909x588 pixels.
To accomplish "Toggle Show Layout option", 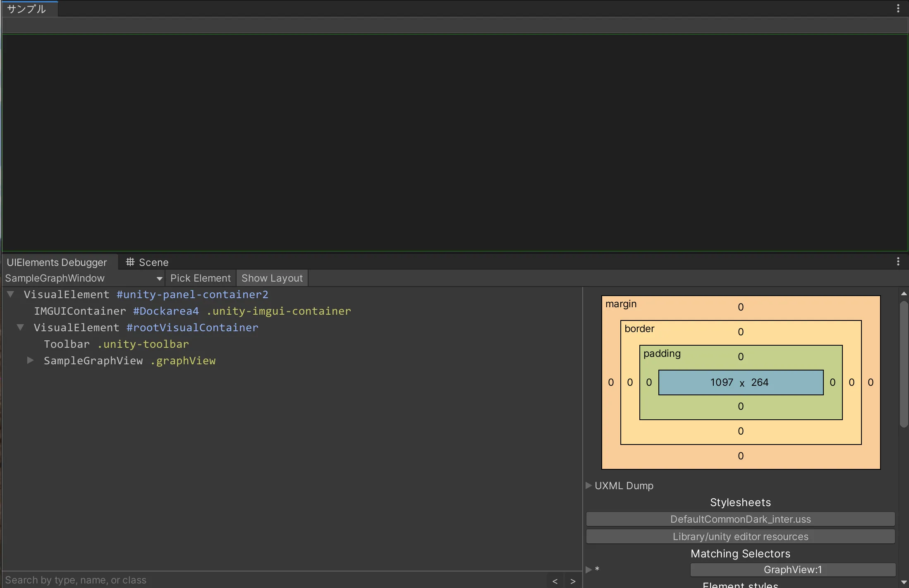I will [x=272, y=278].
